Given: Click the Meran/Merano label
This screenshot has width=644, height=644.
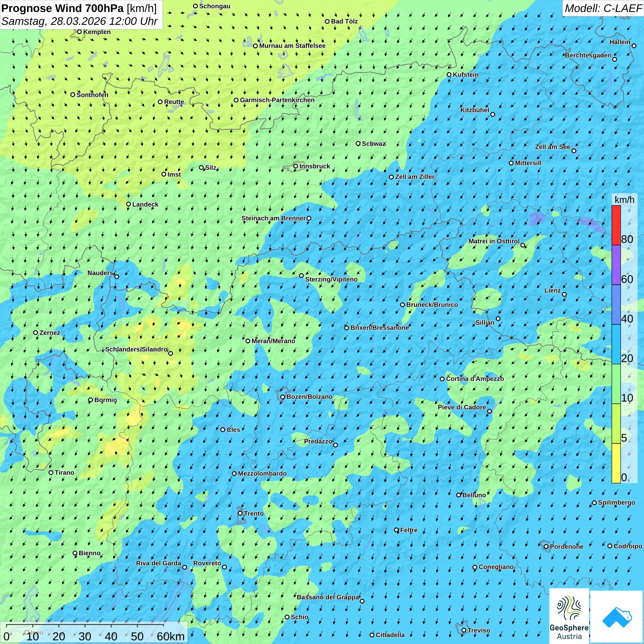Looking at the screenshot, I should (x=273, y=341).
